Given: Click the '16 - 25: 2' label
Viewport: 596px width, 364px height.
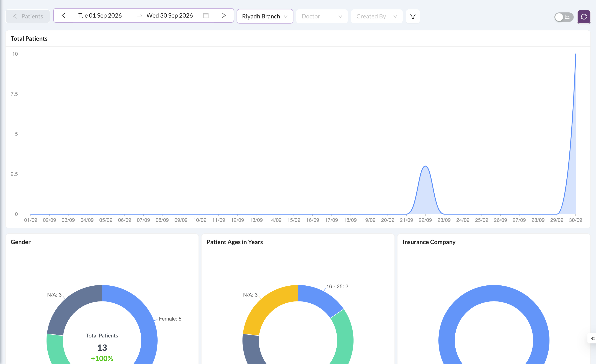Looking at the screenshot, I should tap(337, 286).
